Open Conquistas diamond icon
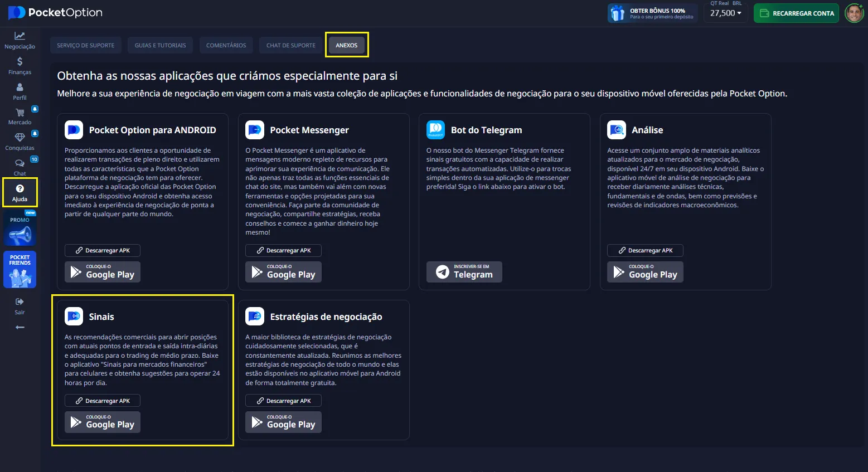Image resolution: width=868 pixels, height=472 pixels. tap(20, 137)
